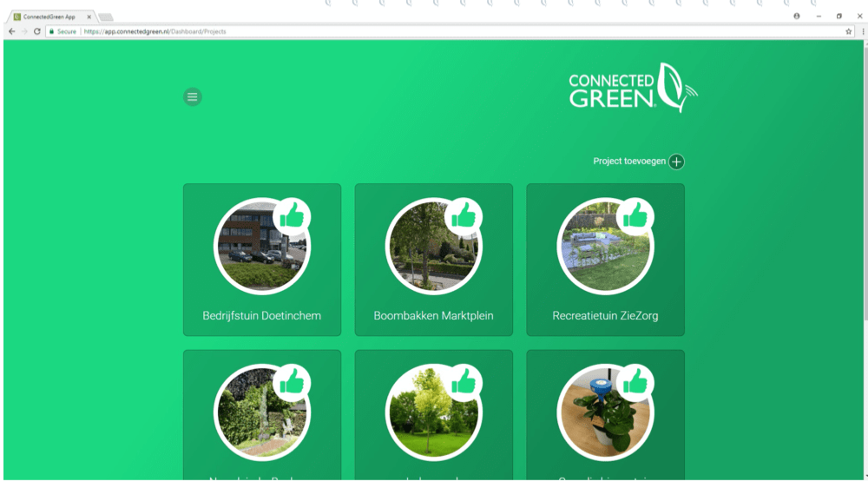The image size is (868, 488).
Task: Click the Chrome profile icon
Action: pos(797,16)
